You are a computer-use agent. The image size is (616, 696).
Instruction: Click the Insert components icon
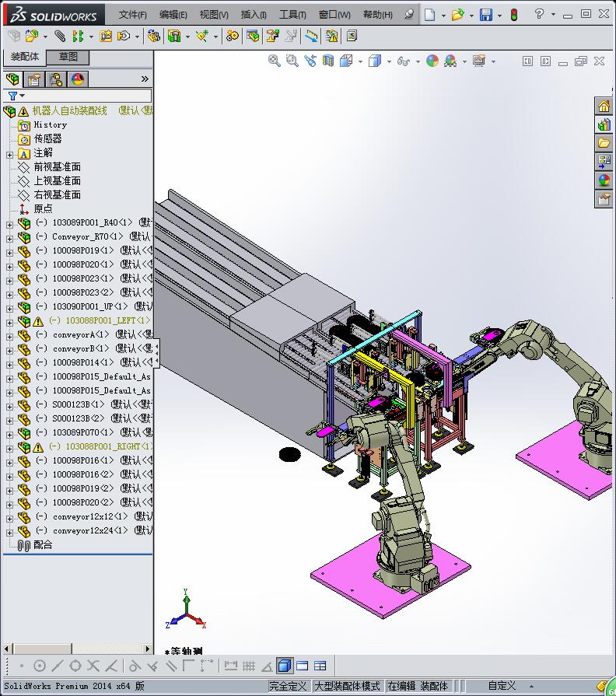pos(32,36)
